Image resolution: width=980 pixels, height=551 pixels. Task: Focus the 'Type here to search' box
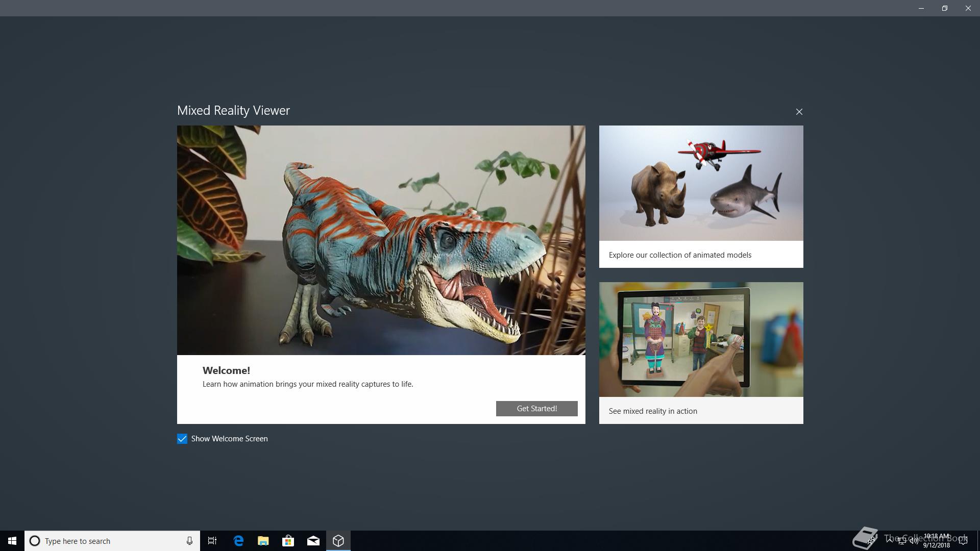[x=112, y=541]
